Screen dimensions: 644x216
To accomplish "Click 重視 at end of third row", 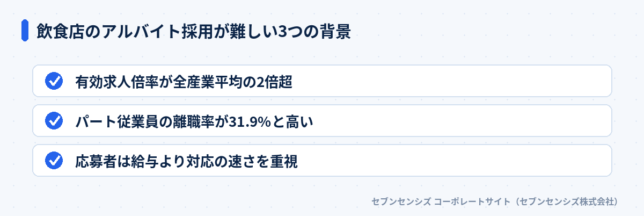I will click(284, 161).
